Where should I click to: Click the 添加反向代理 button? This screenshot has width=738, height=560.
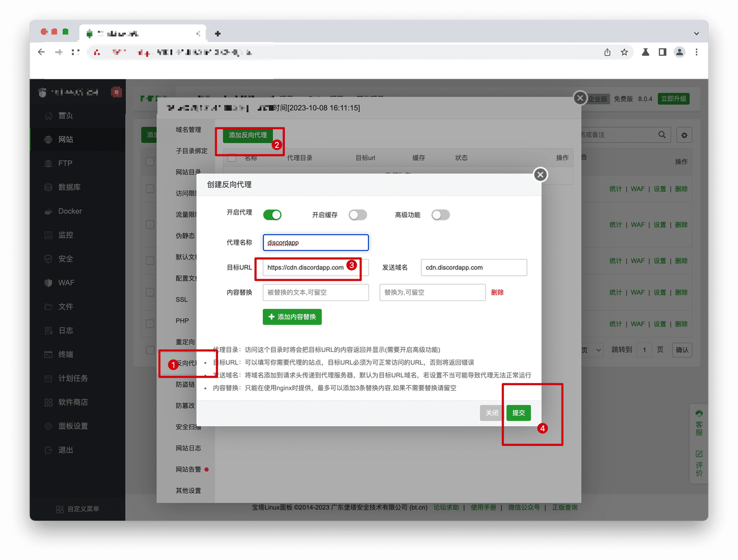tap(248, 135)
